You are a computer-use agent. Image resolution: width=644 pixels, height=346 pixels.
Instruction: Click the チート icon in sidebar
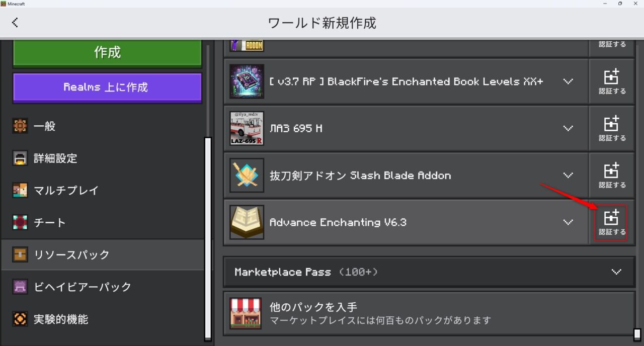(20, 223)
